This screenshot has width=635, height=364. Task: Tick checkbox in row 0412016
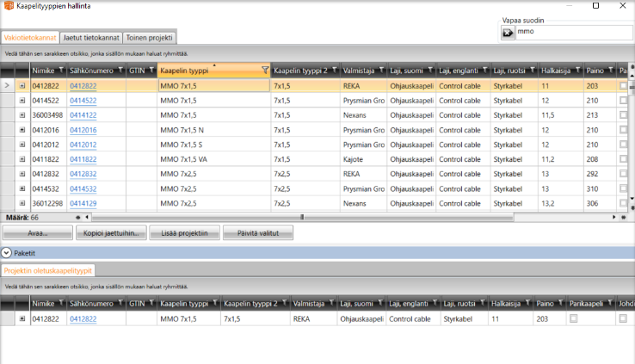(623, 130)
